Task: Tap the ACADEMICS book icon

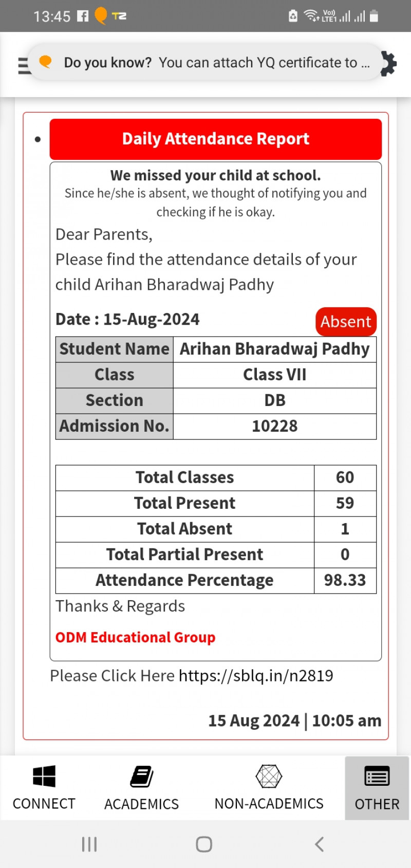Action: (x=142, y=776)
